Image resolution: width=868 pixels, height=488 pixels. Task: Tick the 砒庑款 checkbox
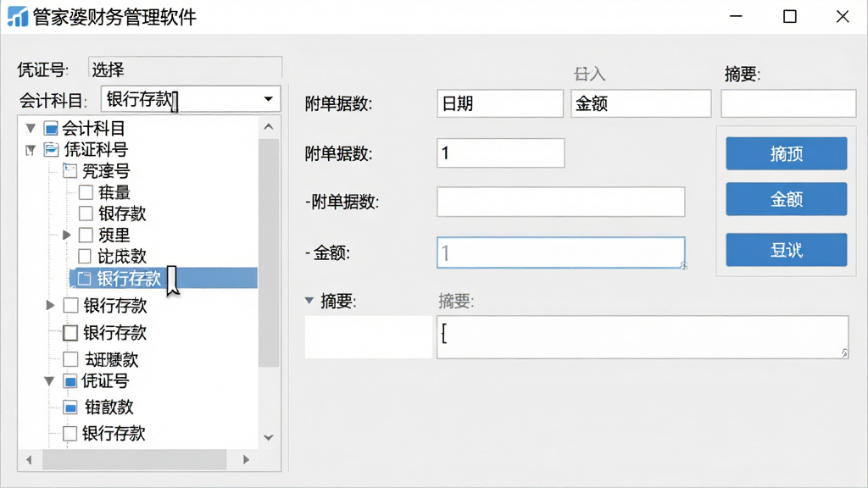85,256
